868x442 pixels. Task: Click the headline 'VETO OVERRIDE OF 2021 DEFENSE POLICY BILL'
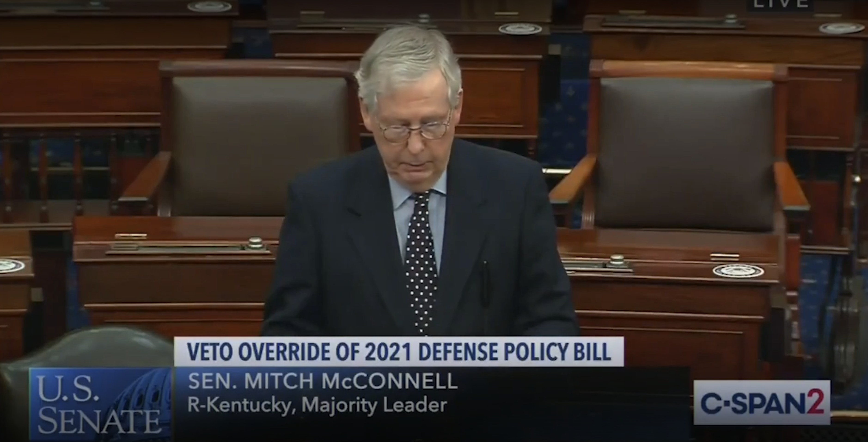399,351
